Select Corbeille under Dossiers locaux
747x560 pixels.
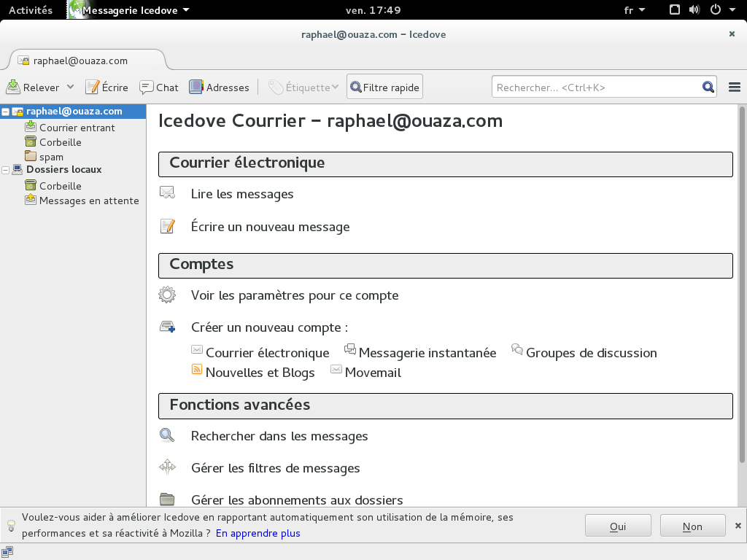point(60,186)
